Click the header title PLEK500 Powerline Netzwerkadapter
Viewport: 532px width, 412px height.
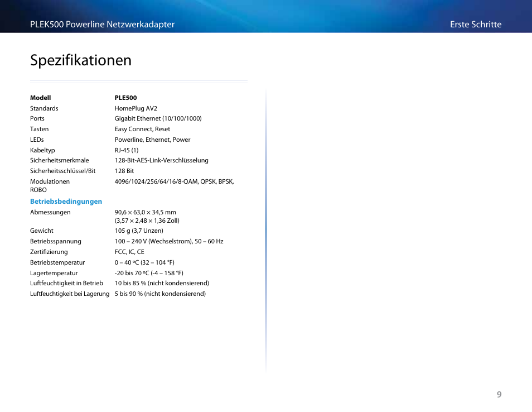[x=102, y=25]
